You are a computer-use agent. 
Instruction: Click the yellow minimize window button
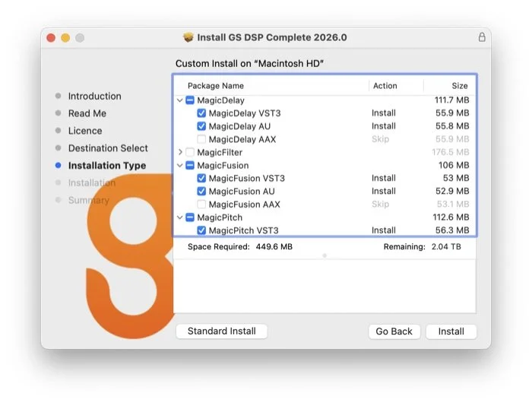pos(65,38)
